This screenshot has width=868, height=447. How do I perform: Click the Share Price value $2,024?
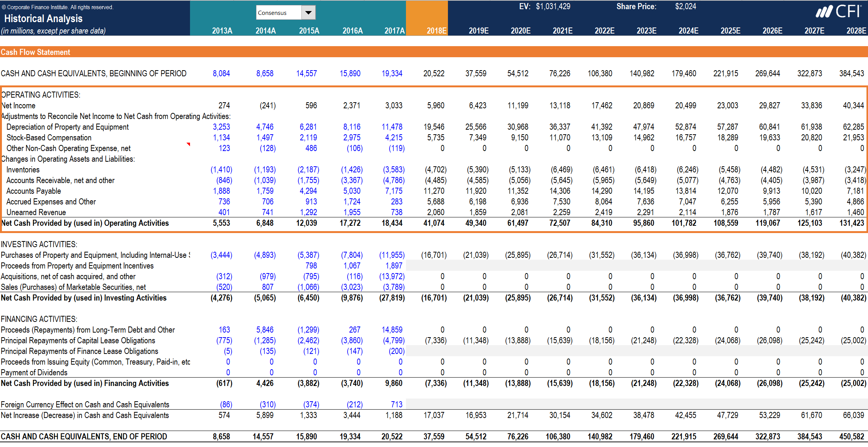tap(686, 6)
